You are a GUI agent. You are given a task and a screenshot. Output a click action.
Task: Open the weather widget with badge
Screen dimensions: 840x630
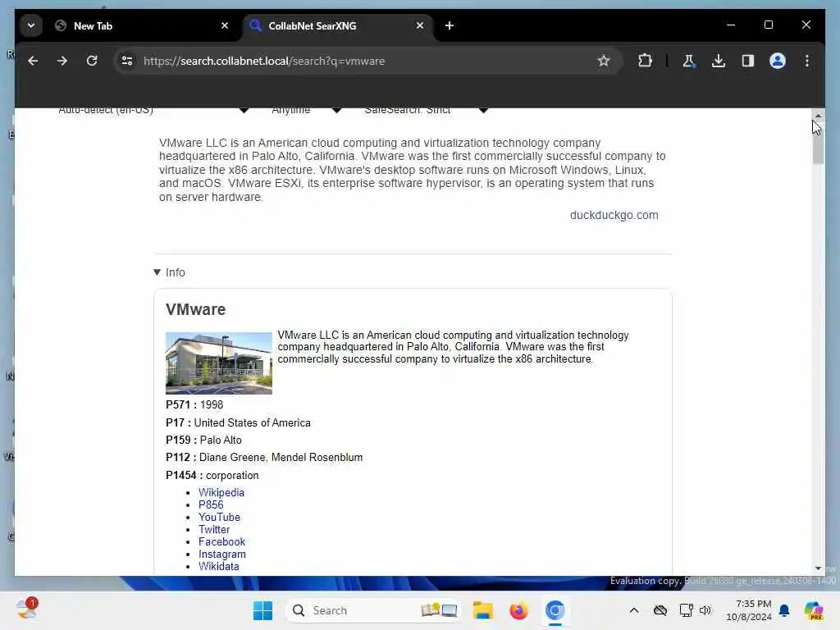27,609
